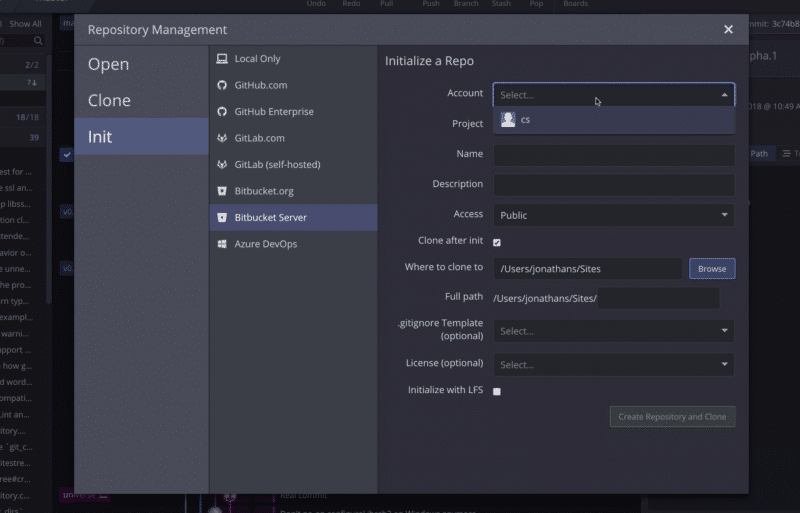Choose Bitbucket.org provider
800x513 pixels.
point(293,191)
